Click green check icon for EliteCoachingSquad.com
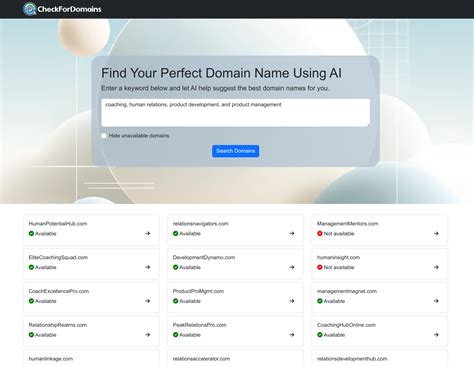 point(31,267)
